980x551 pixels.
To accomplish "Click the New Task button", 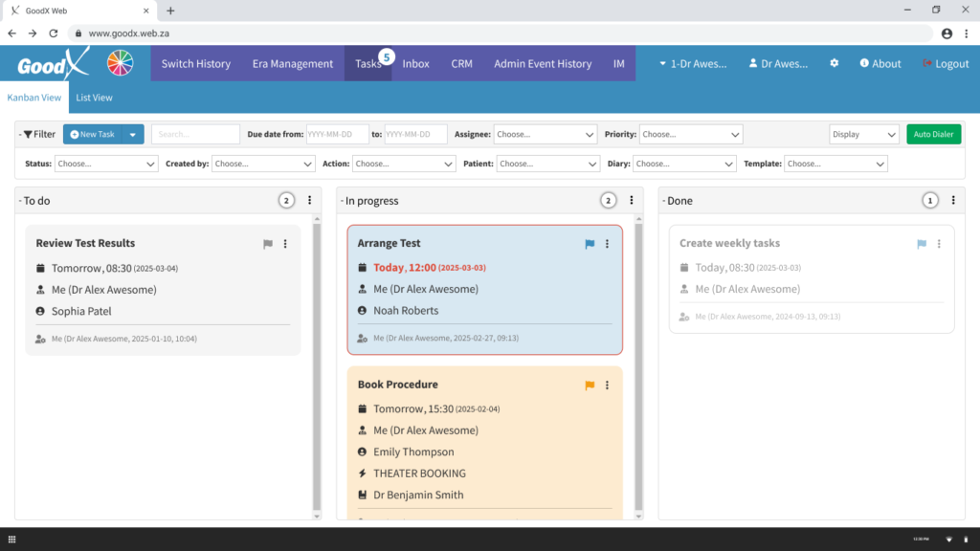I will click(x=93, y=134).
